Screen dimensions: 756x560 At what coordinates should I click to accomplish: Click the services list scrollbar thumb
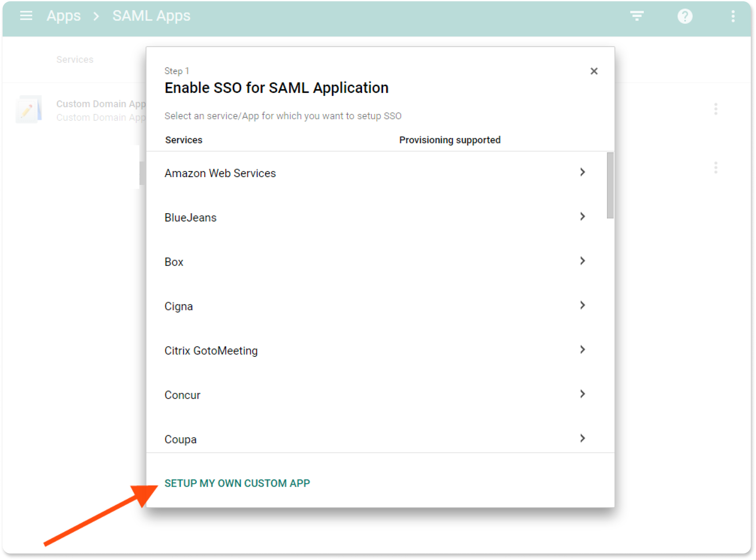[610, 186]
